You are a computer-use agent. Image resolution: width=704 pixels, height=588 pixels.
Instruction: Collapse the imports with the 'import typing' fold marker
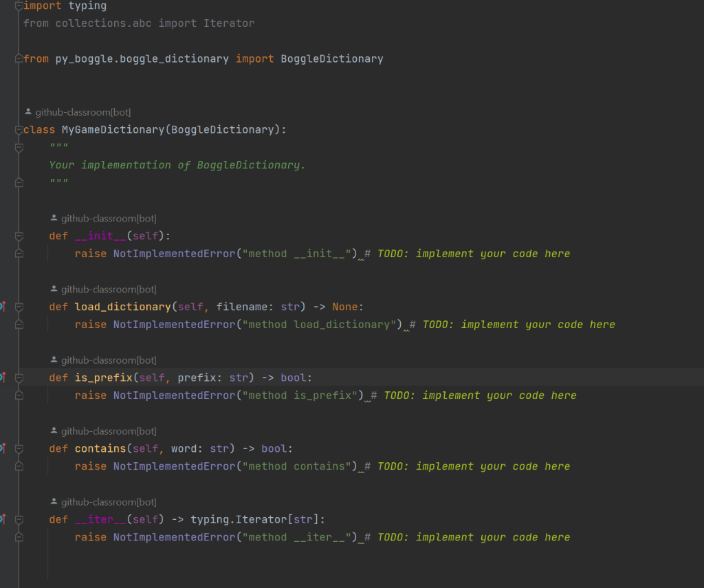[x=19, y=6]
